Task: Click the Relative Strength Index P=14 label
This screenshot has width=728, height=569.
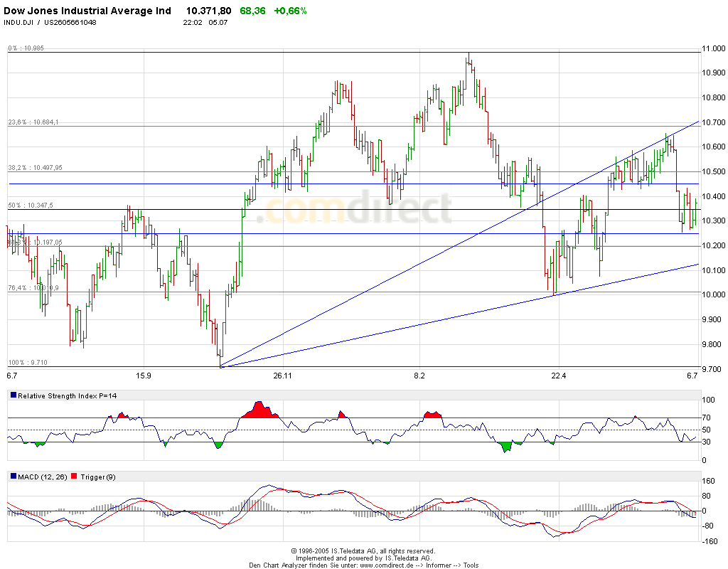Action: pos(68,396)
